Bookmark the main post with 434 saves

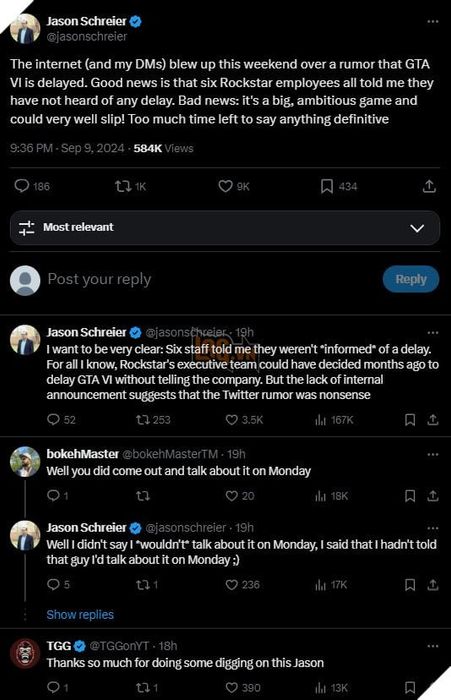click(326, 186)
